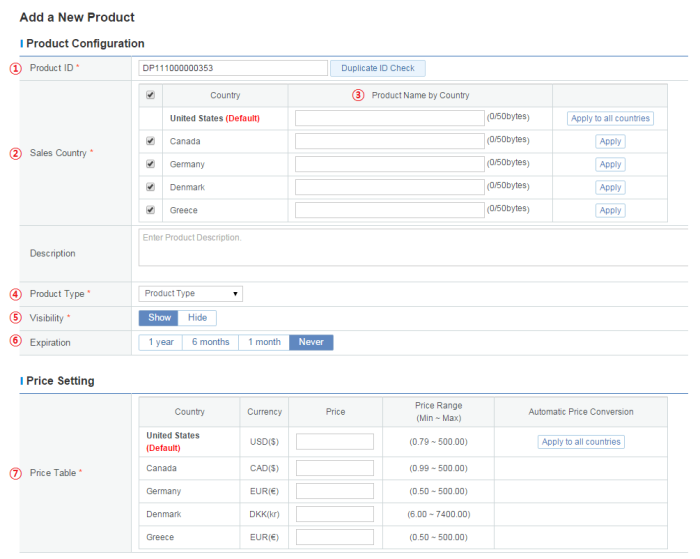
Task: Focus United States product name field
Action: click(390, 118)
